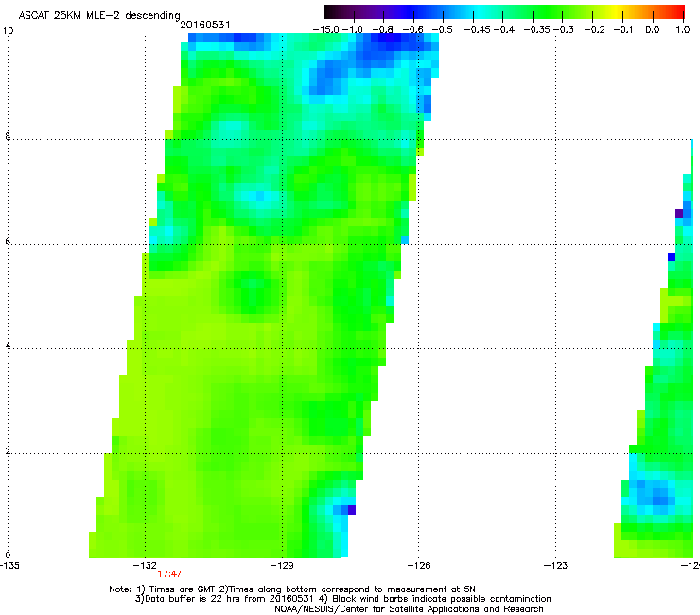Image resolution: width=700 pixels, height=615 pixels.
Task: Click the longitude axis label '-129'
Action: [x=282, y=566]
